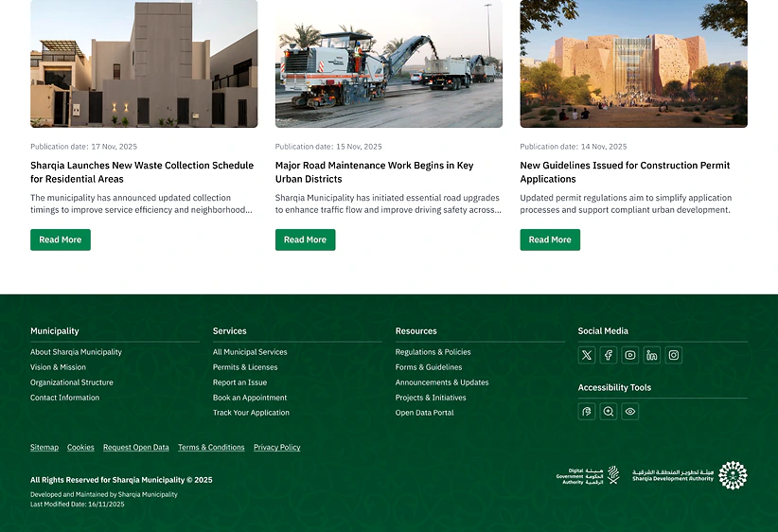
Task: Open Track Your Application link
Action: pyautogui.click(x=251, y=413)
